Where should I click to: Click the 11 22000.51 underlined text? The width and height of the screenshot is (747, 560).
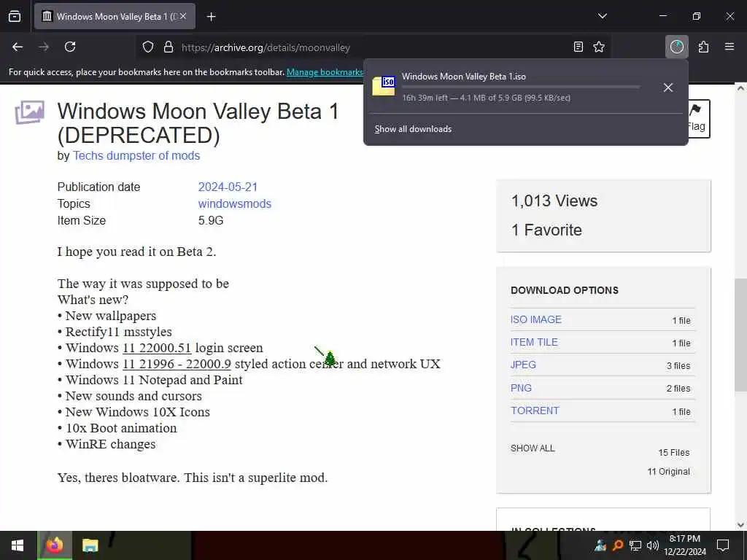coord(157,348)
